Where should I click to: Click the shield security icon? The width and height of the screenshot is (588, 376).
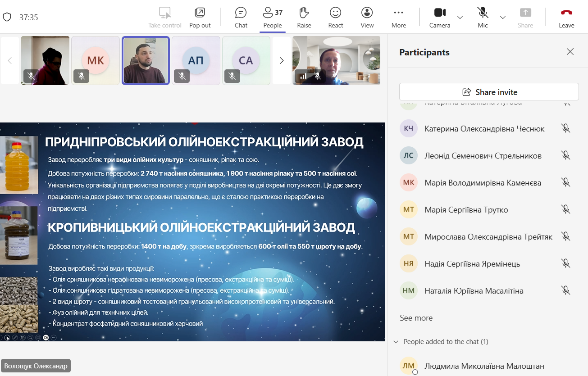[7, 17]
